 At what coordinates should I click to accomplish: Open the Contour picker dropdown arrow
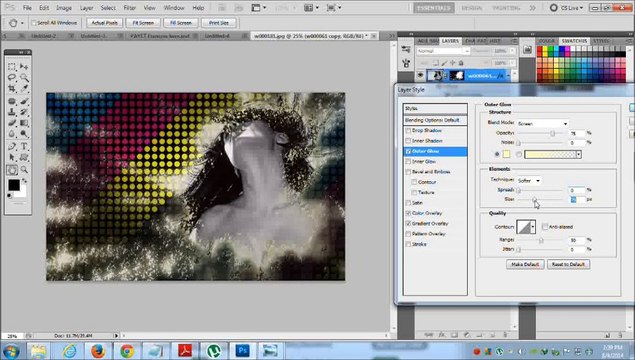click(x=533, y=227)
